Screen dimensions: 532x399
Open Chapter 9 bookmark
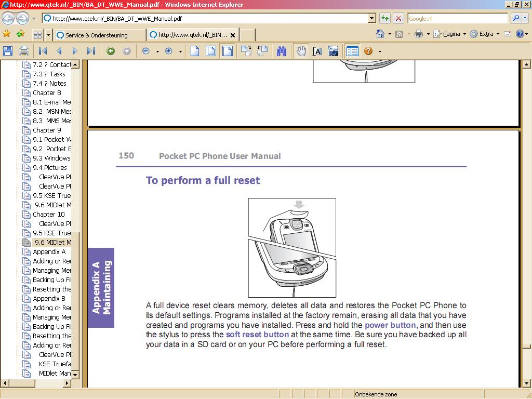(x=47, y=130)
